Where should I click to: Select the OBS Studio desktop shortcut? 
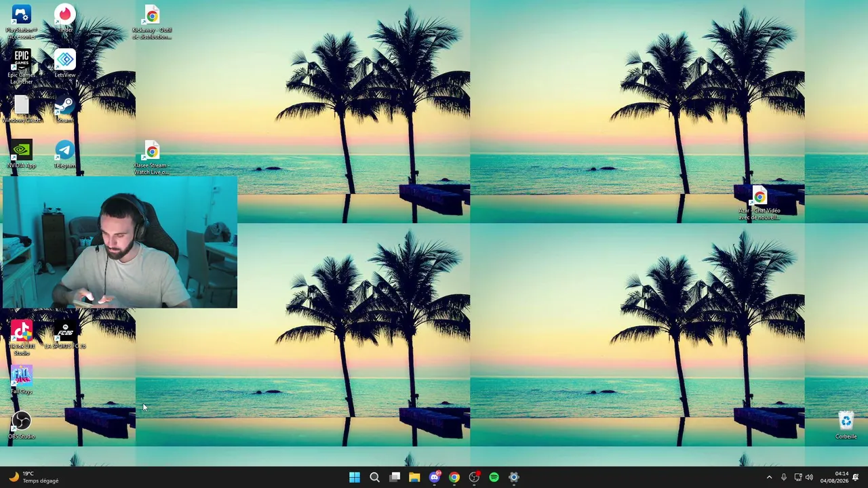(22, 426)
